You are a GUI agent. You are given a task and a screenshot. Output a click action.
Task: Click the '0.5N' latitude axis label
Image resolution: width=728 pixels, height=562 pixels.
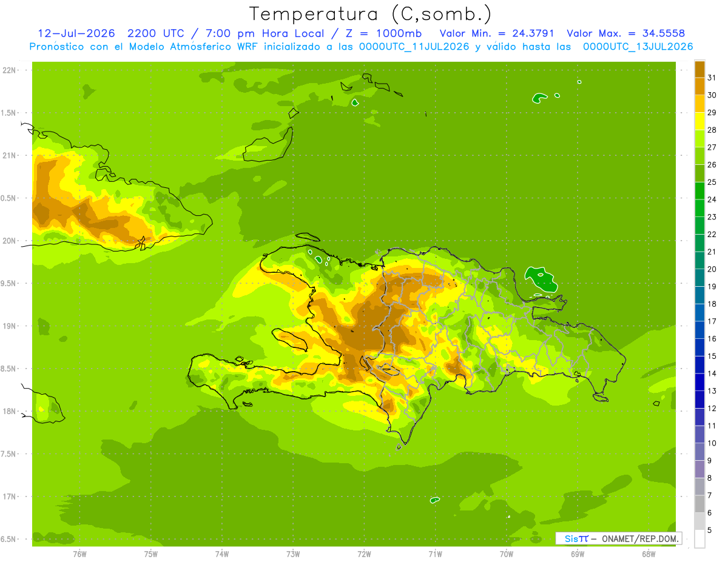point(8,198)
